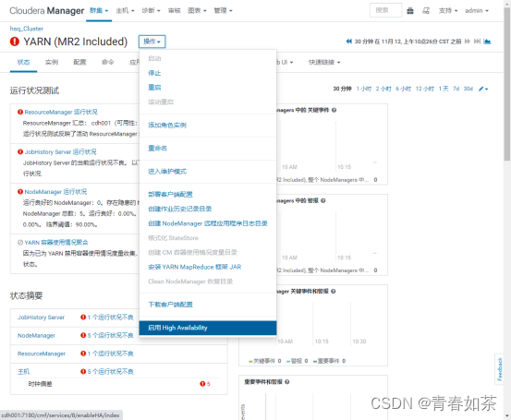Viewport: 511px width, 420px height.
Task: Set chart time range to 1 天
Action: (x=444, y=89)
